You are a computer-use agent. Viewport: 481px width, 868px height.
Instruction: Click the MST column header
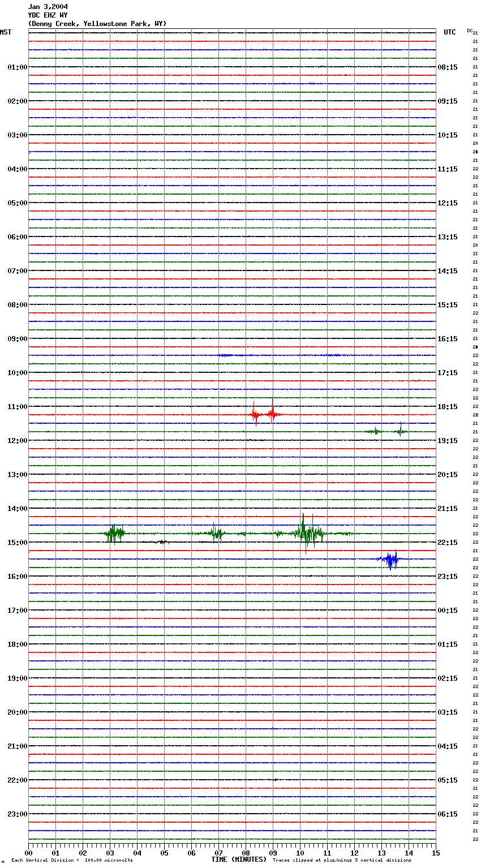(6, 32)
